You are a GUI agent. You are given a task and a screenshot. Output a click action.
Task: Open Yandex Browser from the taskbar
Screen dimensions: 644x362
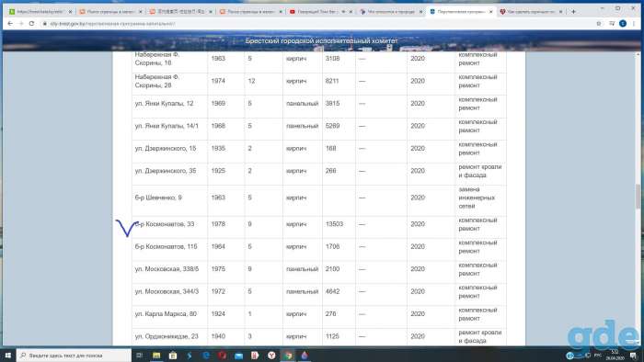271,356
